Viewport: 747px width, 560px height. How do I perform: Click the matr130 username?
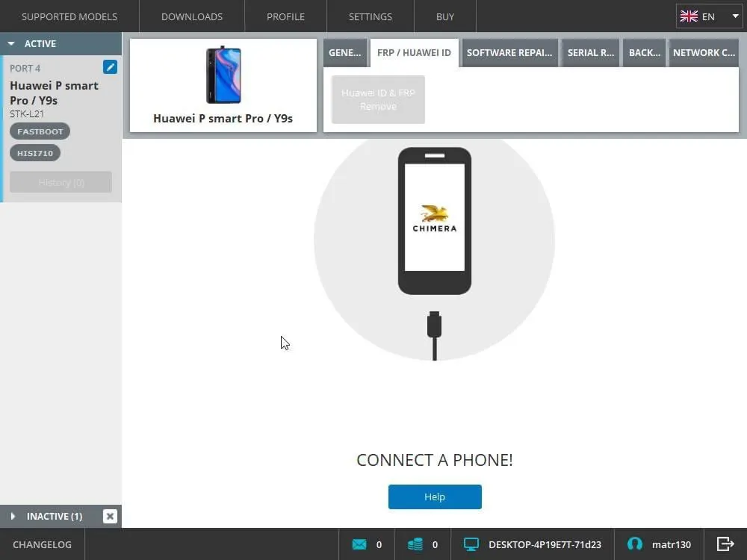tap(672, 544)
